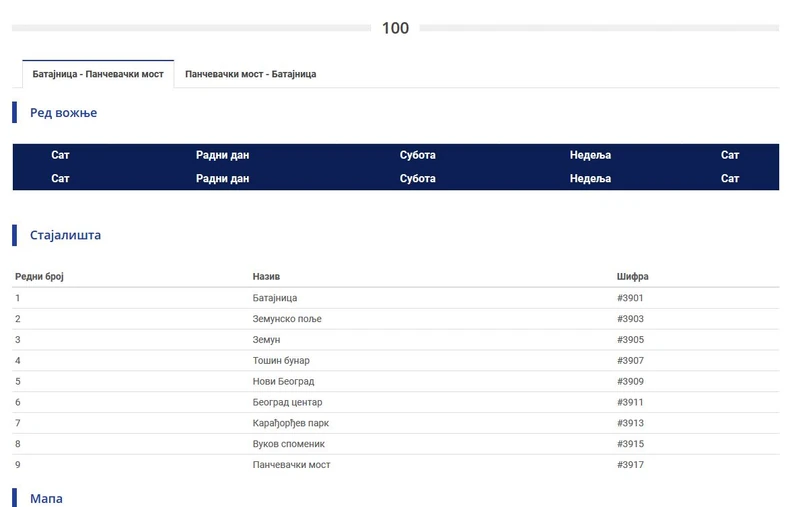Switch to the Батајница - Панчевачки мост tab
The image size is (790, 507).
(98, 74)
